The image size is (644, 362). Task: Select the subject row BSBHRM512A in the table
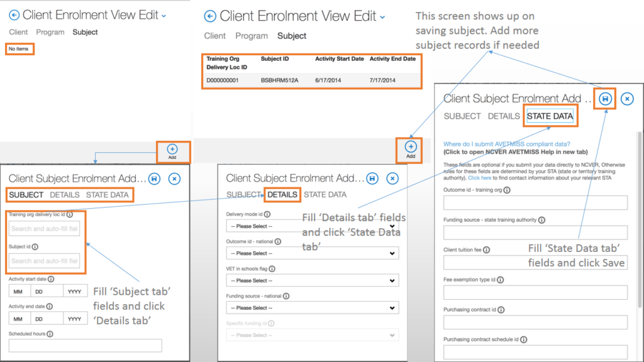[x=311, y=80]
